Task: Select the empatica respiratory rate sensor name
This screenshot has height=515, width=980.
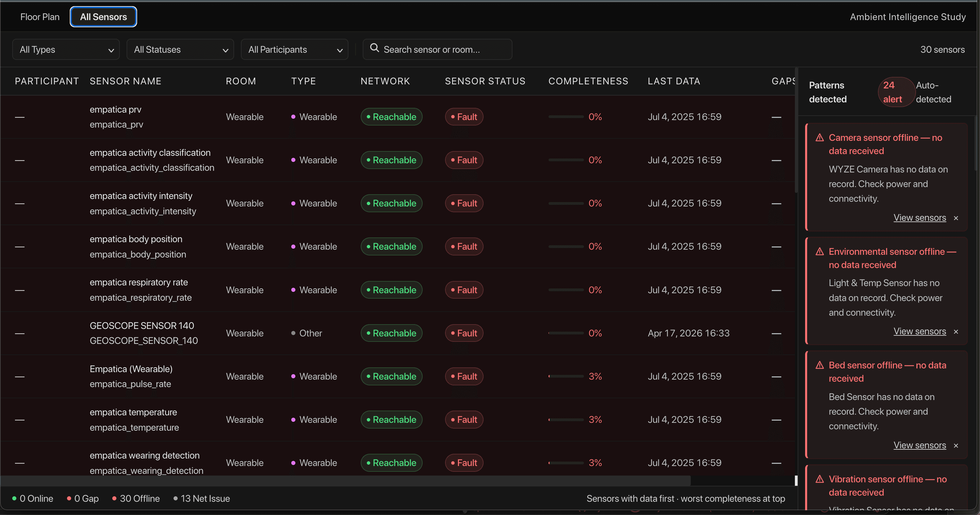Action: [x=139, y=282]
